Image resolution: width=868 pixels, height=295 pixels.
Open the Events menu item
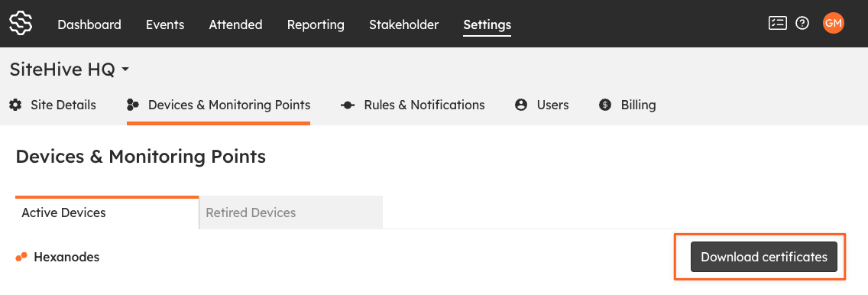pos(165,24)
